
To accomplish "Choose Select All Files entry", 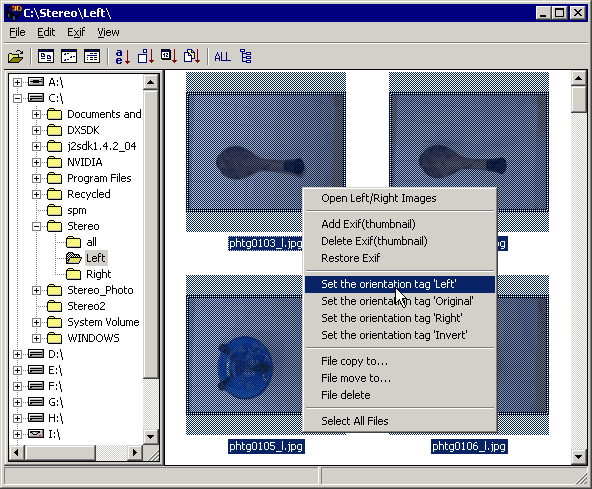I will pyautogui.click(x=400, y=421).
